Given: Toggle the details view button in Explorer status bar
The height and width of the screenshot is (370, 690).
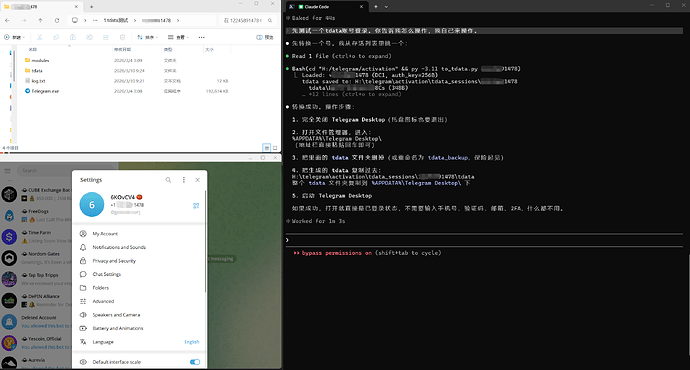Looking at the screenshot, I should click(266, 147).
